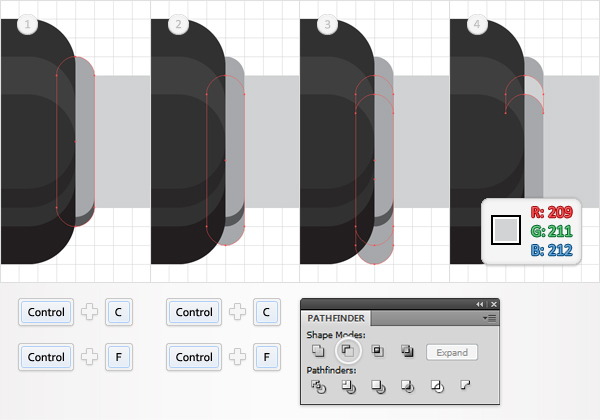Select the Minus Back pathfinder icon
This screenshot has width=600, height=420.
(x=465, y=385)
